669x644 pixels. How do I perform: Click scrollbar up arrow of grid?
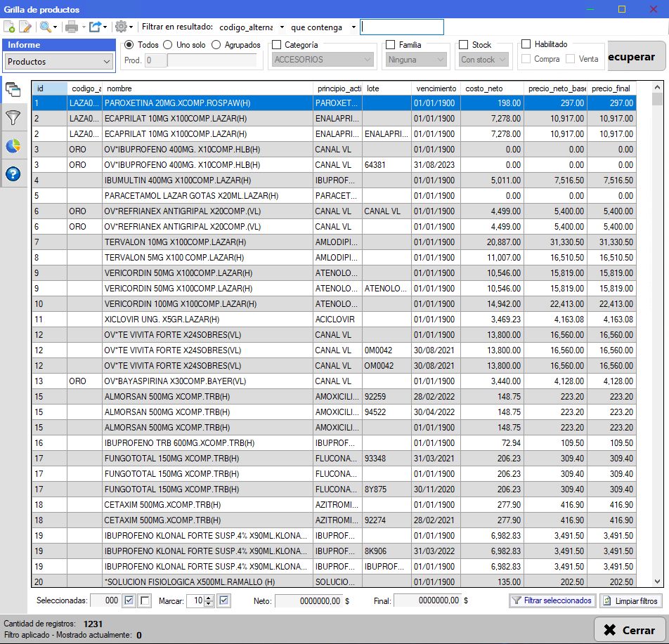point(657,87)
